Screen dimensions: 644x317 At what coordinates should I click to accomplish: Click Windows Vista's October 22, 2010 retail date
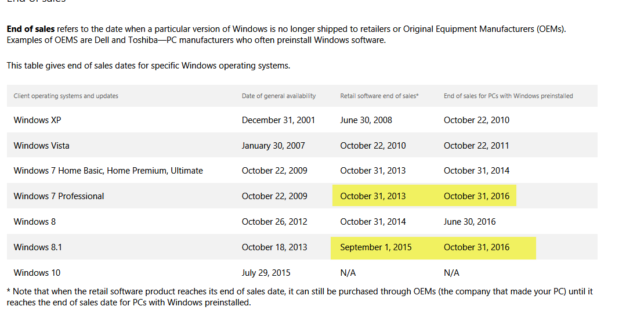(x=373, y=146)
